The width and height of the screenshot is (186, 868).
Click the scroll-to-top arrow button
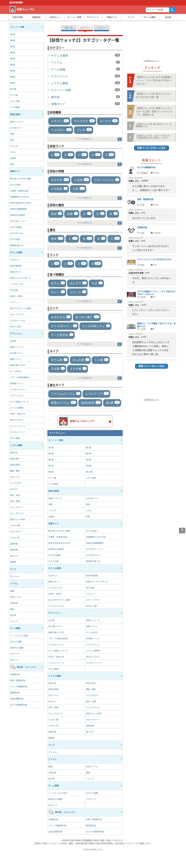182,530
